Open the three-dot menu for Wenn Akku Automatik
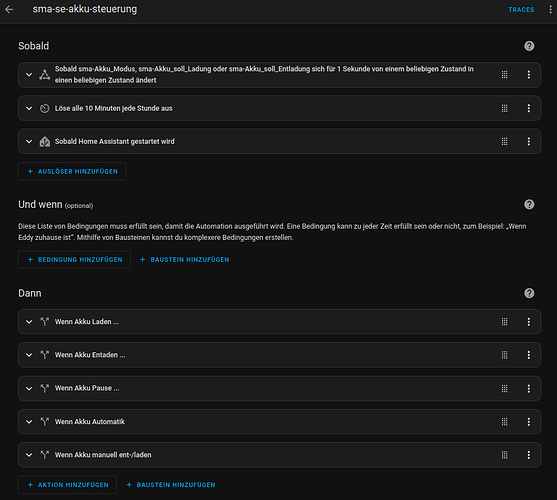The width and height of the screenshot is (557, 500). pyautogui.click(x=529, y=422)
